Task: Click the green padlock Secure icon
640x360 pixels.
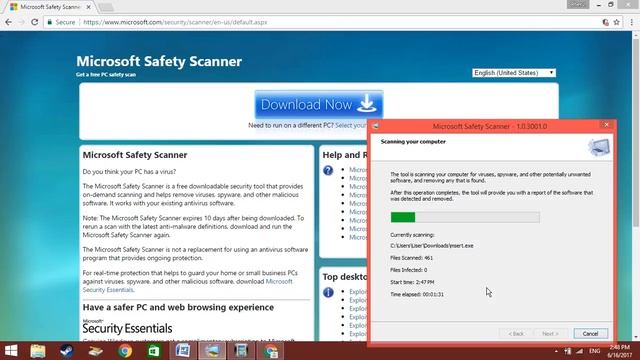Action: pyautogui.click(x=49, y=22)
